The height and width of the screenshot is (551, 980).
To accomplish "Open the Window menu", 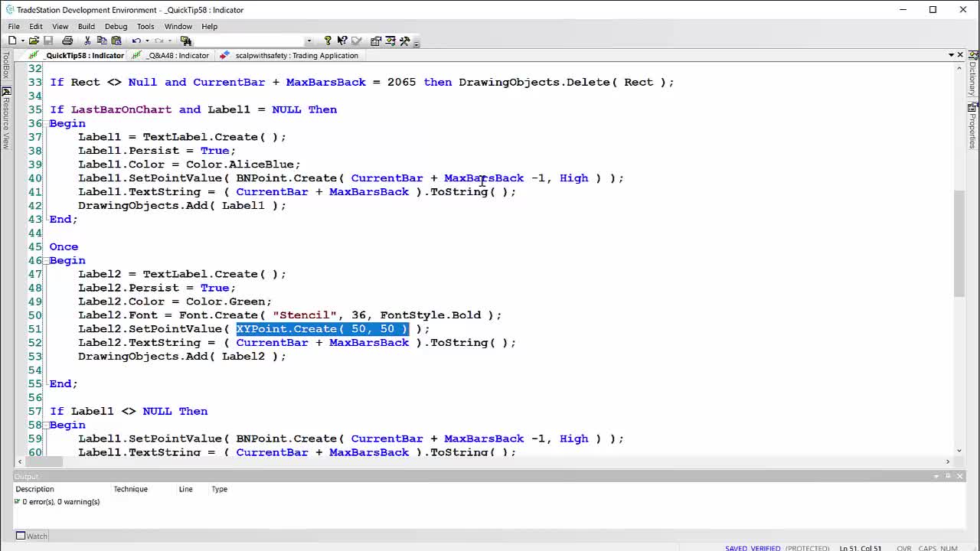I will 178,26.
